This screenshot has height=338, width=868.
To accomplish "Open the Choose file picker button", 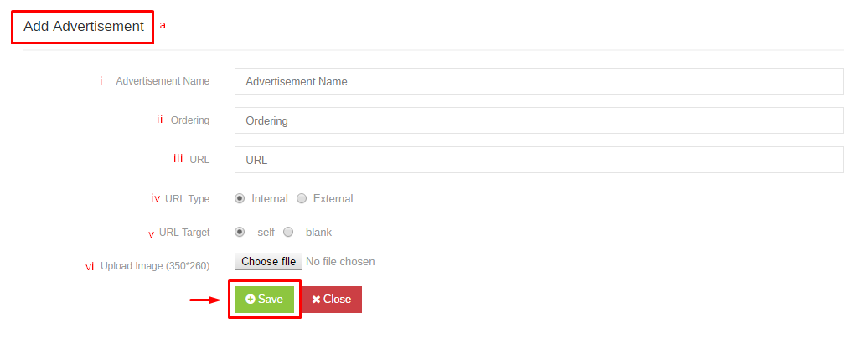I will coord(268,261).
